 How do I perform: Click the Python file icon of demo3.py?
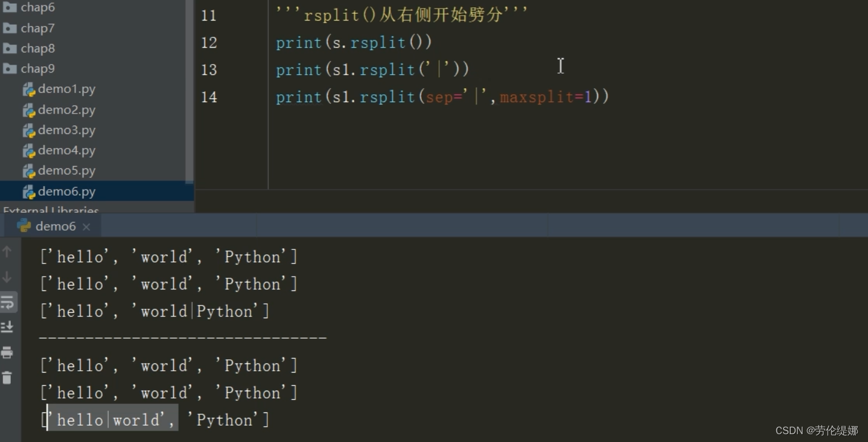(x=28, y=130)
